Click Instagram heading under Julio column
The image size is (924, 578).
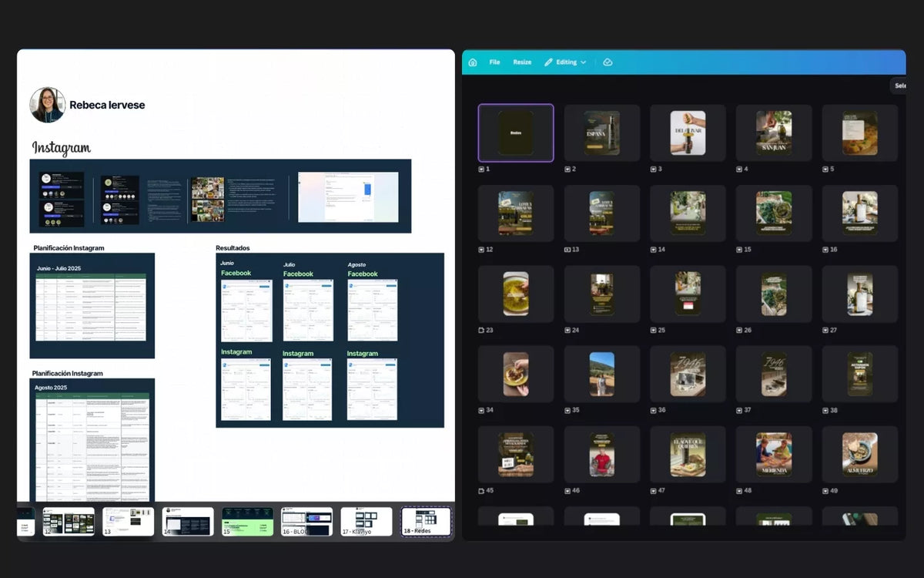click(298, 354)
